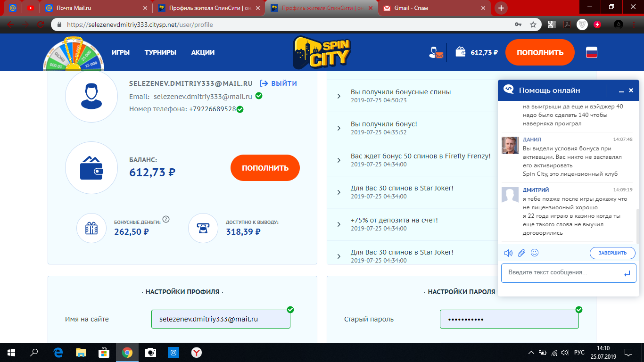Screen dimensions: 644x362
Task: Click the ВЫЙТИ logout link
Action: (279, 83)
